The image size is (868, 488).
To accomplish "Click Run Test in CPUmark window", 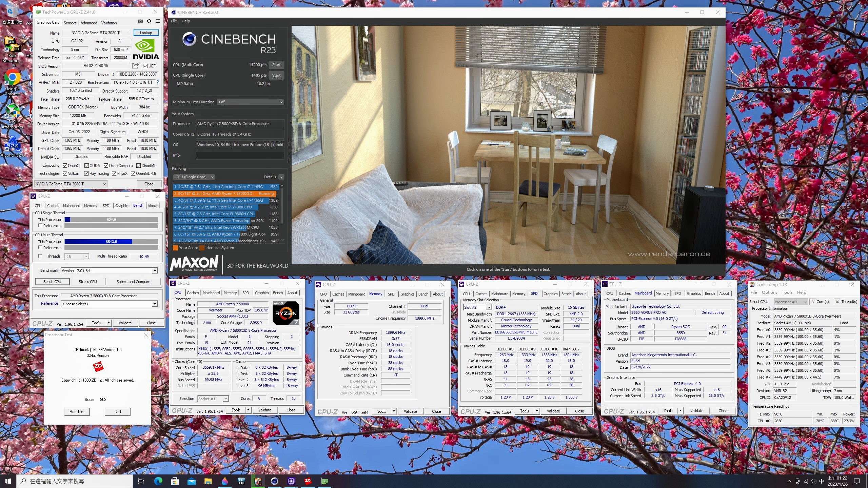I will point(77,412).
